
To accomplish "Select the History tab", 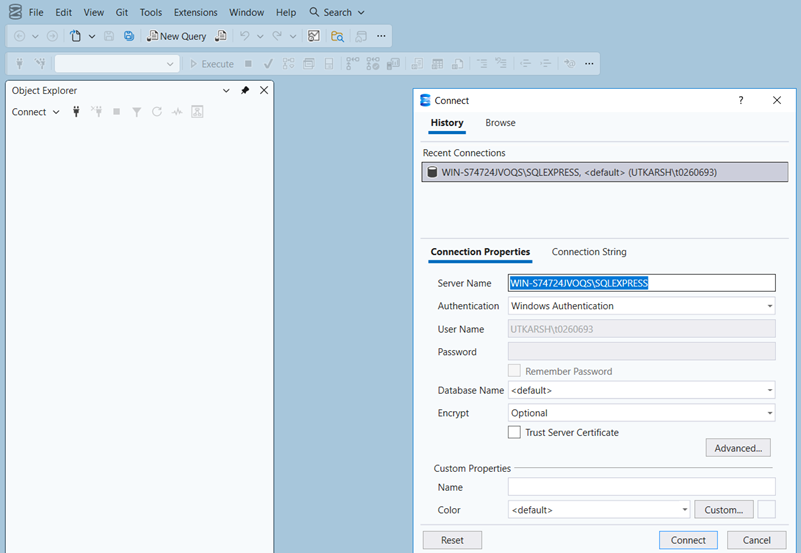I will click(x=447, y=123).
